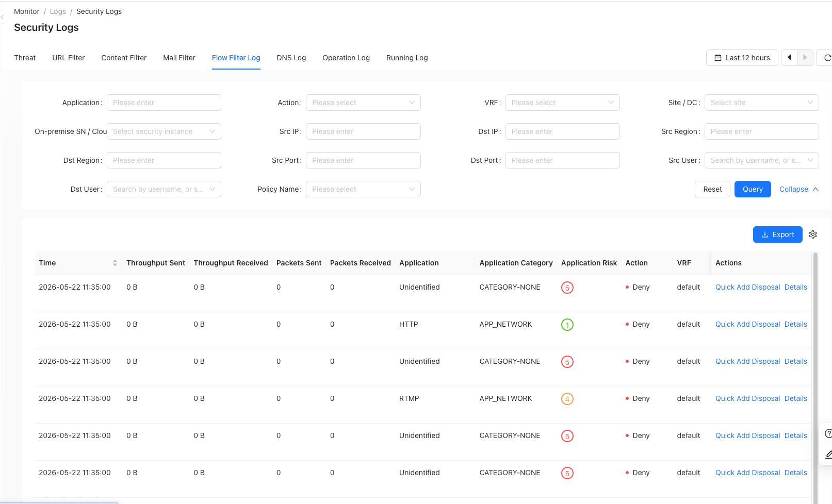Switch to the Operation Log tab
Image resolution: width=832 pixels, height=504 pixels.
click(346, 58)
